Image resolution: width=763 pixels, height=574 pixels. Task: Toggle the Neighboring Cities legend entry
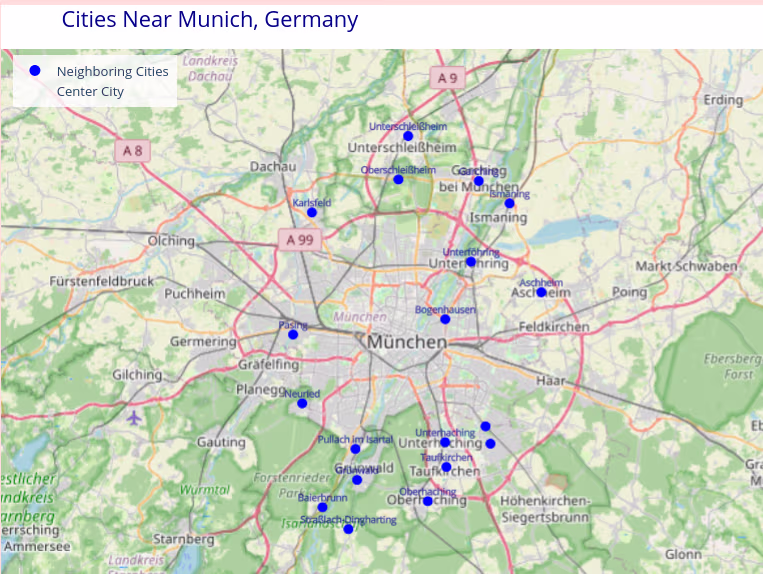(112, 72)
